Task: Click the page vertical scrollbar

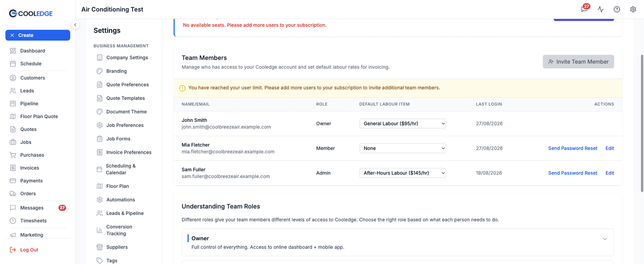Action: (x=642, y=123)
